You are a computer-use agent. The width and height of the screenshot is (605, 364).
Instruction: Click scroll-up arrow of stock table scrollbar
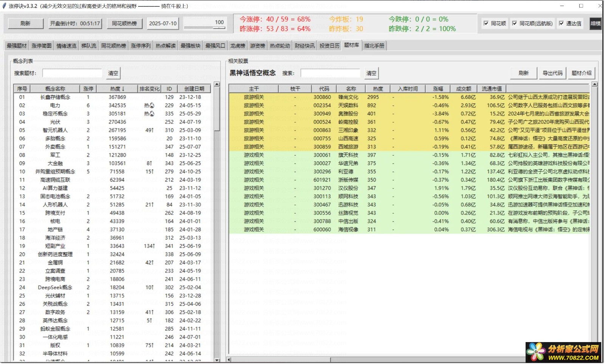coord(594,84)
